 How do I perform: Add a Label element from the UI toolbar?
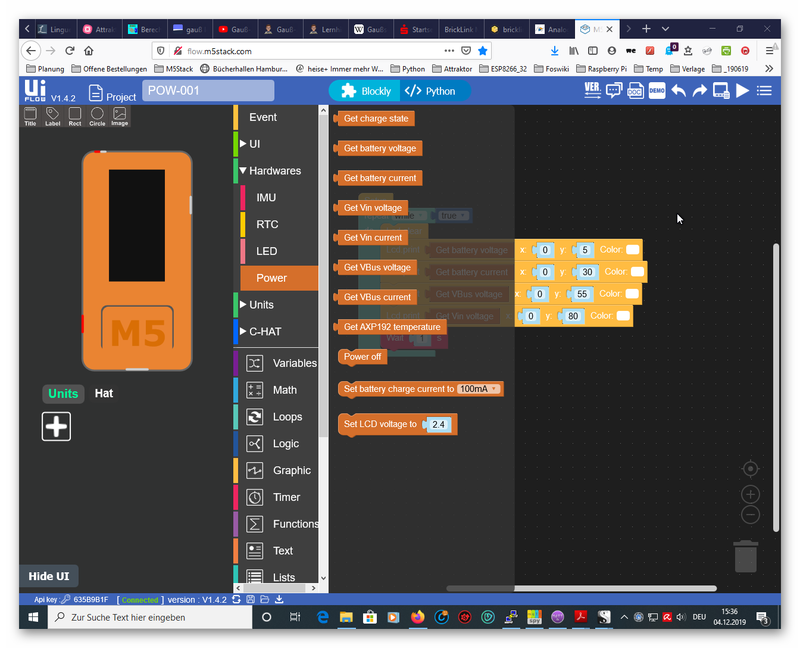tap(52, 116)
